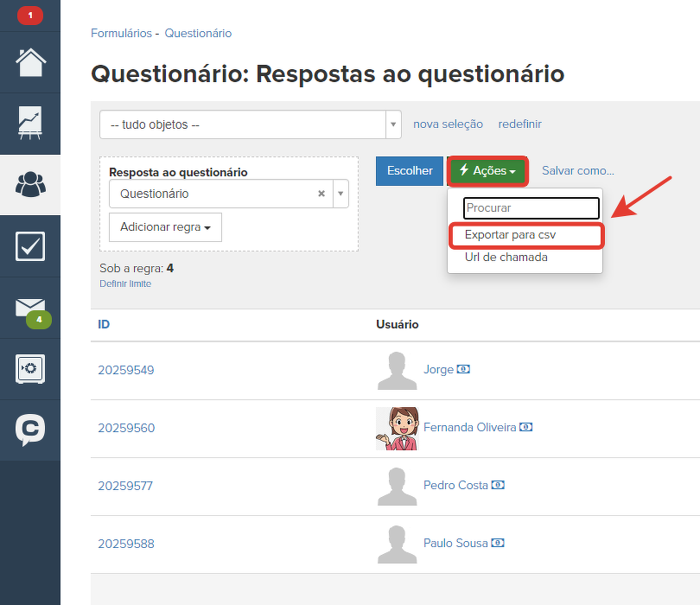
Task: Open the home icon in sidebar
Action: coord(30,62)
